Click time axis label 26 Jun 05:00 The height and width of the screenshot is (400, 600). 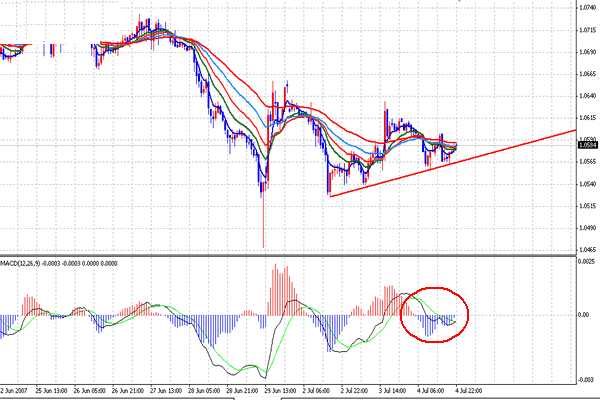point(90,391)
